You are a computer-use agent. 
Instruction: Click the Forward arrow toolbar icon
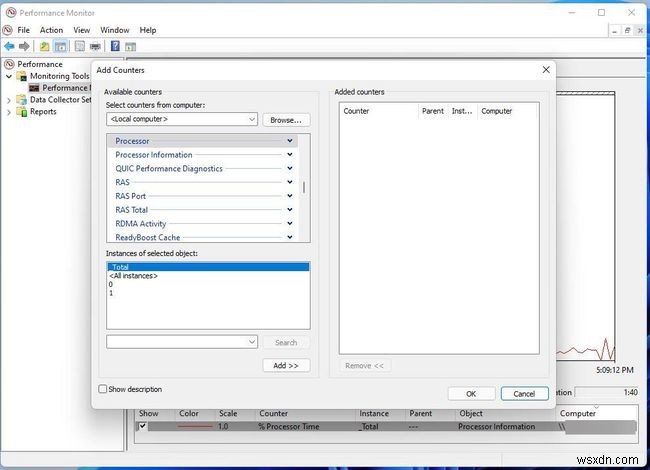point(24,46)
